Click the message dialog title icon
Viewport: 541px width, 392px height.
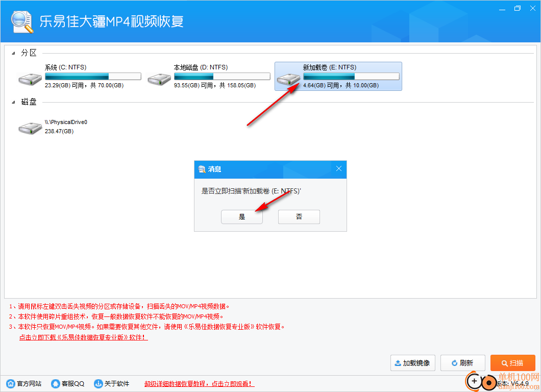pos(202,169)
